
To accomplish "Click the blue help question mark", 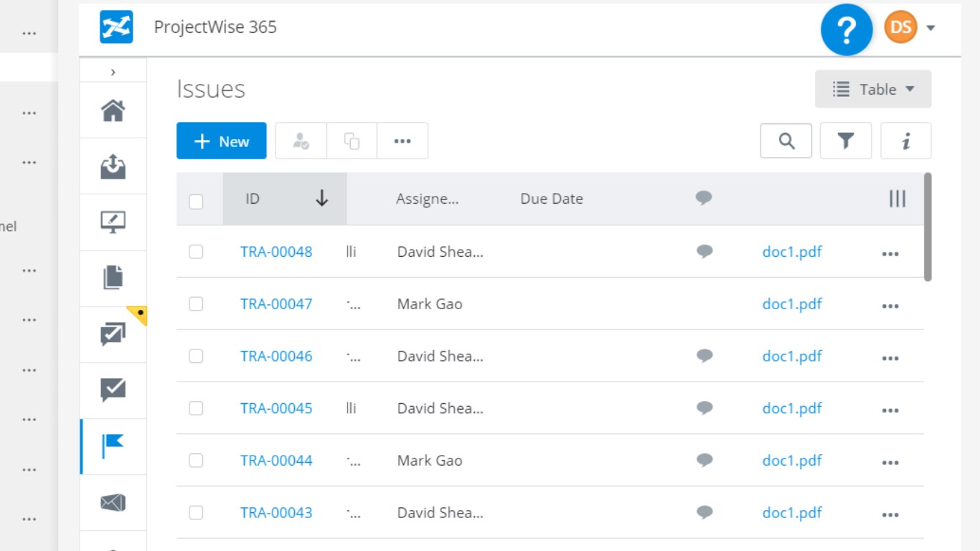I will point(847,29).
